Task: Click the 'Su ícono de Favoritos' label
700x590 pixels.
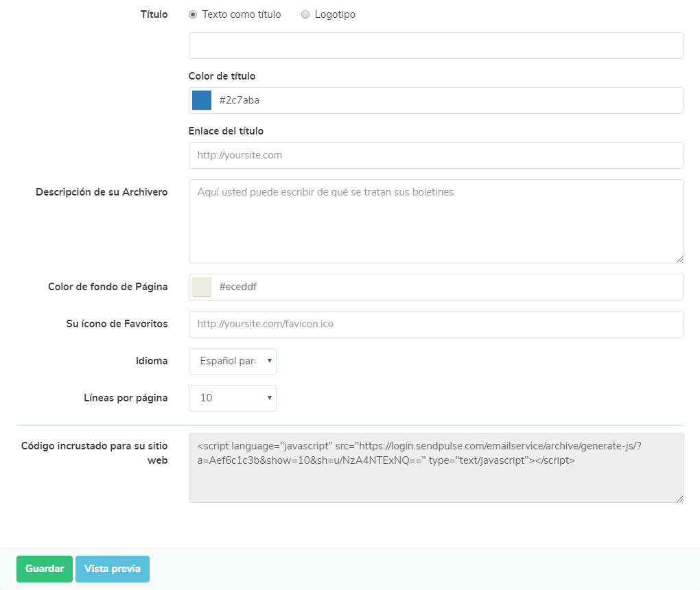Action: point(117,324)
